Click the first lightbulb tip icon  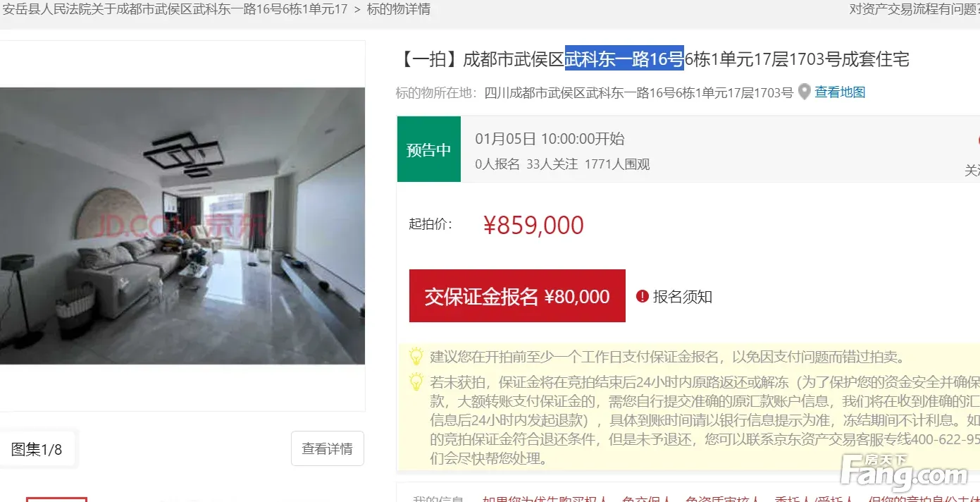tap(416, 356)
